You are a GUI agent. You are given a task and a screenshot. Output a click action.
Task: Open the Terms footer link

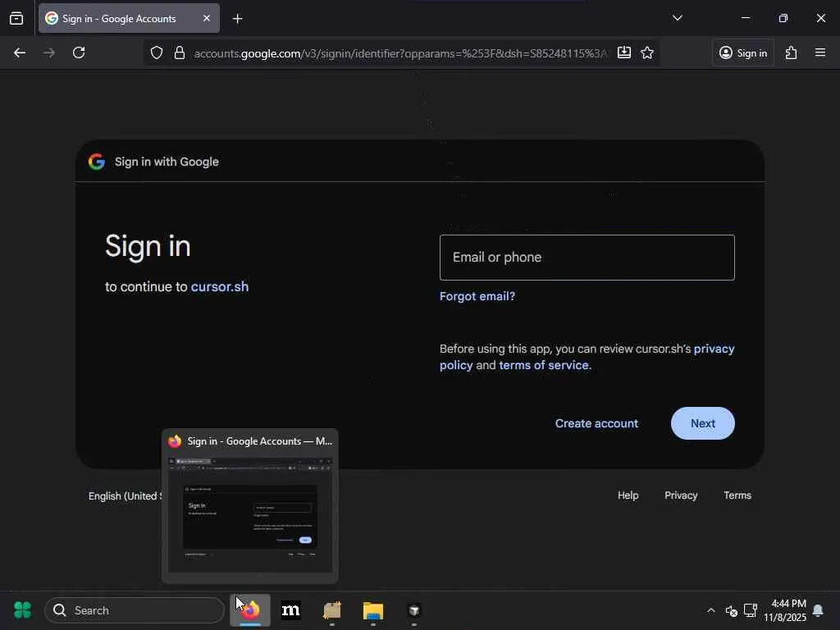[737, 495]
